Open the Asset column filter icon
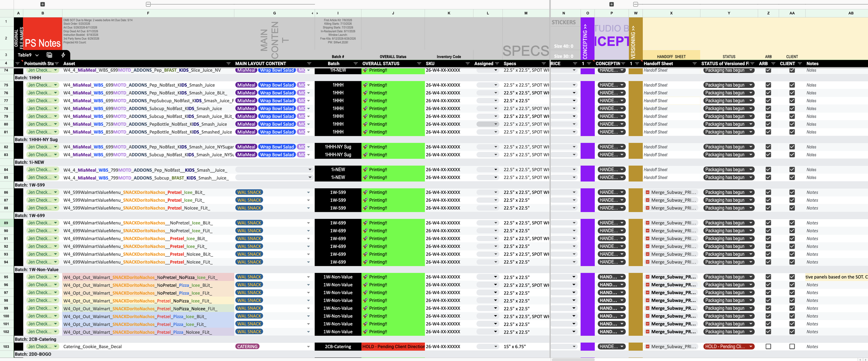Image resolution: width=868 pixels, height=361 pixels. tap(228, 63)
